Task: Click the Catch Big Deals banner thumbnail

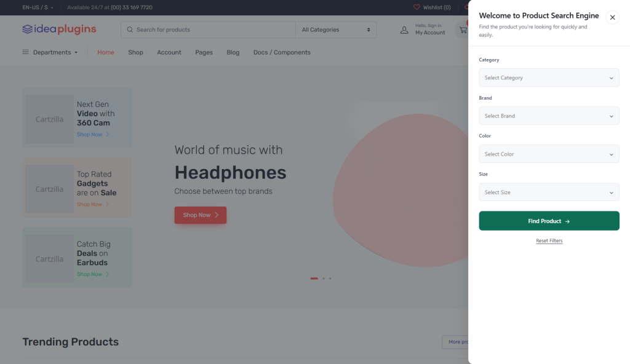Action: 49,259
